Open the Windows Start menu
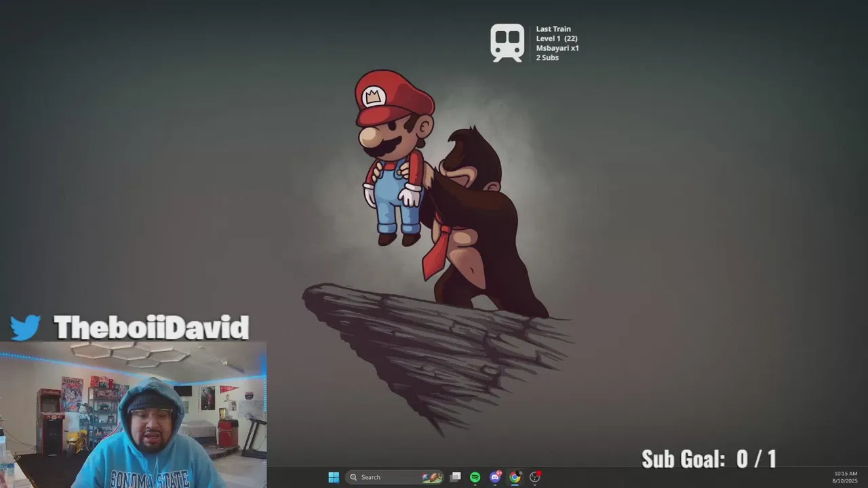This screenshot has width=868, height=488. click(x=334, y=477)
